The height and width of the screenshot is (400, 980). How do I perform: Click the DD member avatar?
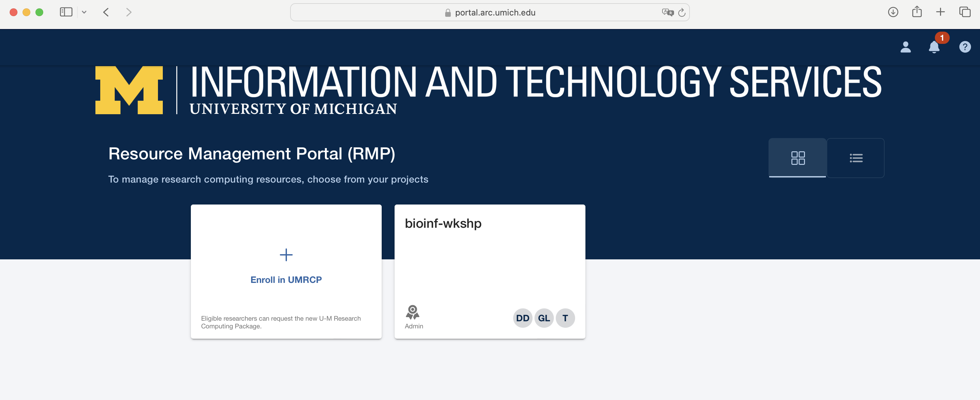tap(522, 318)
